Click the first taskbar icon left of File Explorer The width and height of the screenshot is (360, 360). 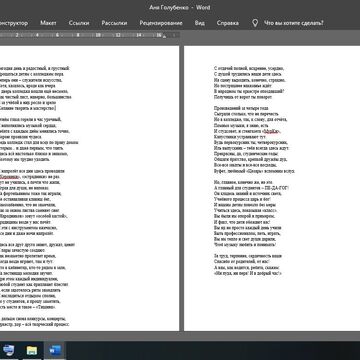point(9,351)
